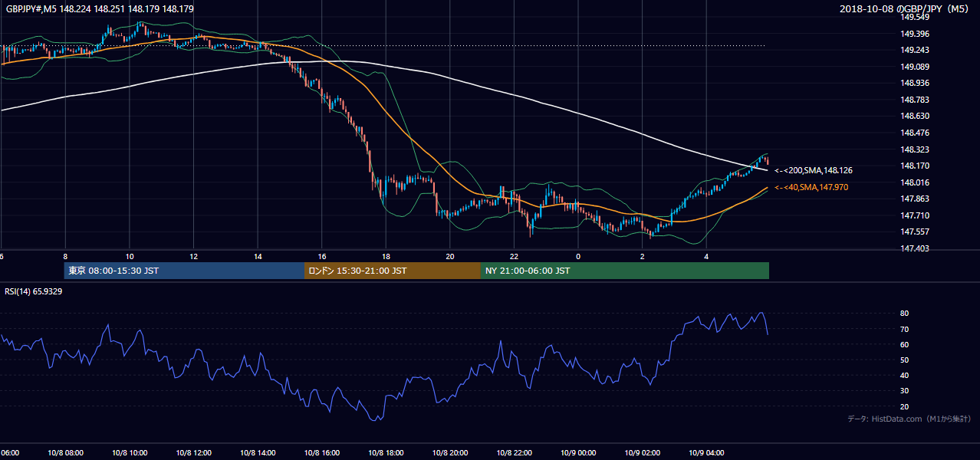Click RSI scale value 40

[905, 376]
